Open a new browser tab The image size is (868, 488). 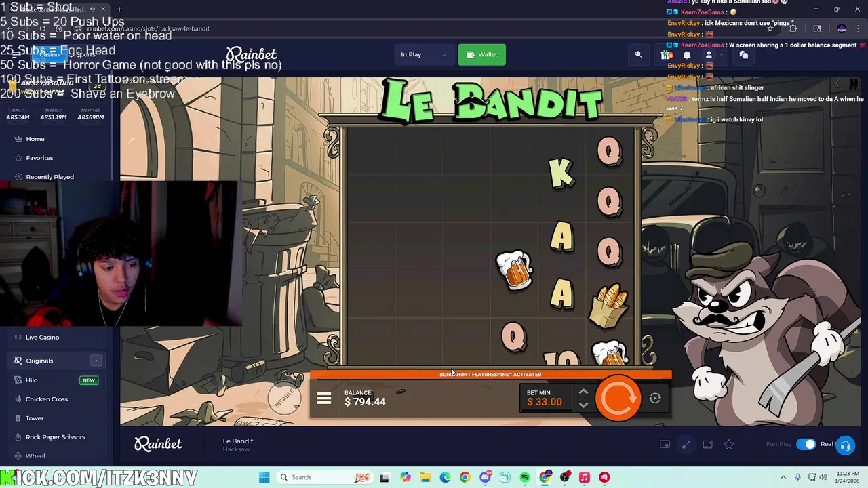(119, 9)
